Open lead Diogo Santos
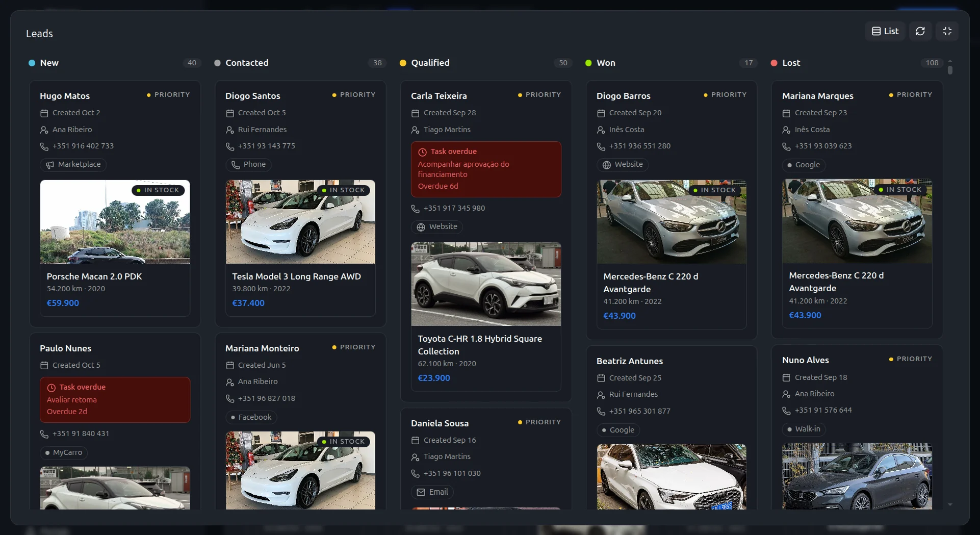 253,96
